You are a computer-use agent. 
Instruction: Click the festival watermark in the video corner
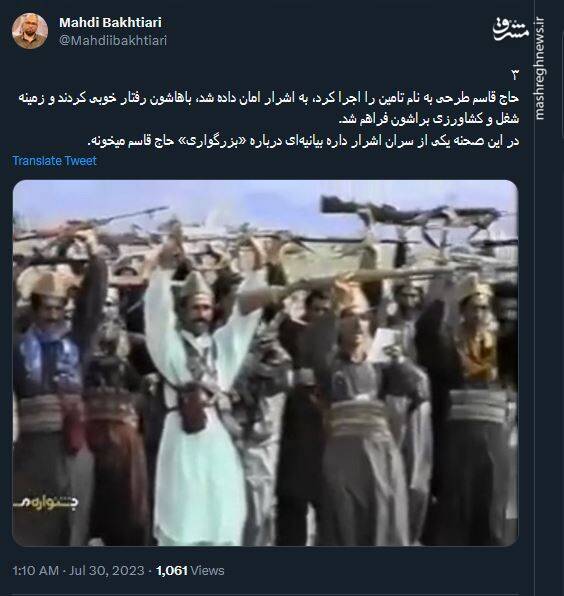[46, 503]
